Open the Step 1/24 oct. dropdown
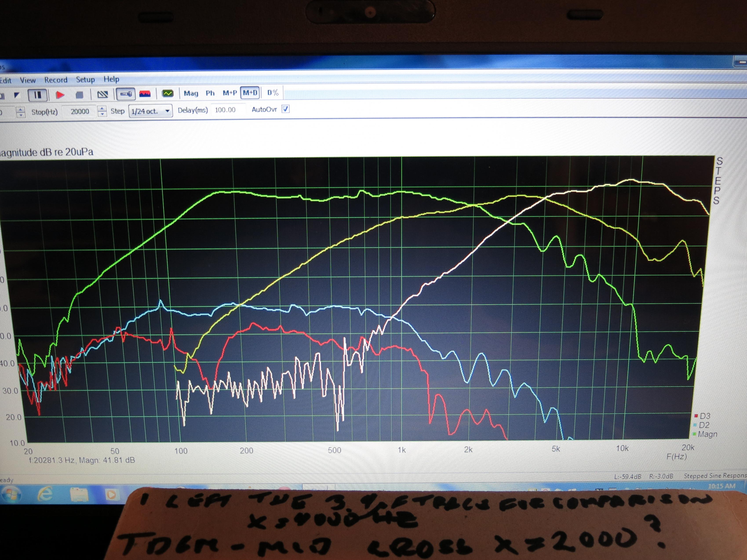The width and height of the screenshot is (747, 560). tap(151, 111)
